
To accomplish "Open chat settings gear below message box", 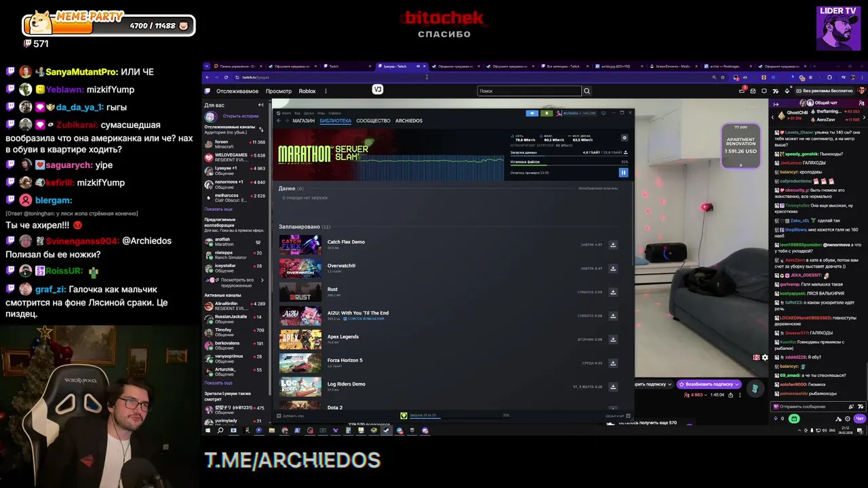I will pos(848,419).
